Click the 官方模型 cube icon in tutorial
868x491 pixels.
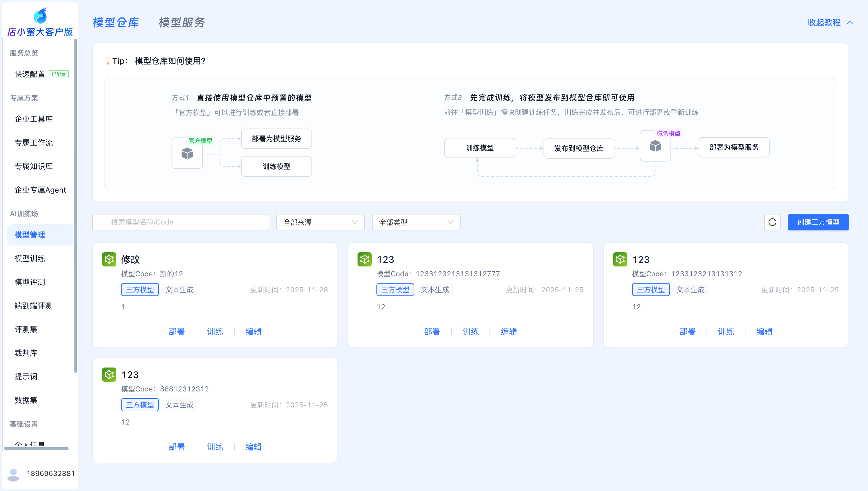[x=187, y=153]
